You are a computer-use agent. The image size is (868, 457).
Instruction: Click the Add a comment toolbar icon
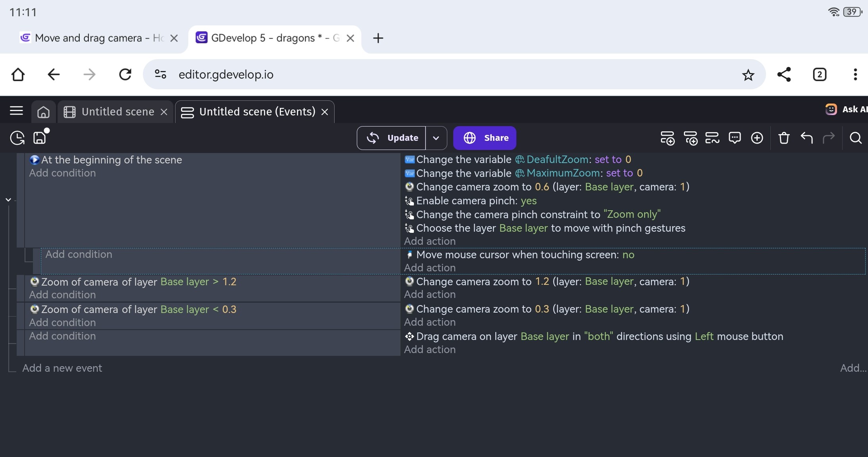pos(735,138)
